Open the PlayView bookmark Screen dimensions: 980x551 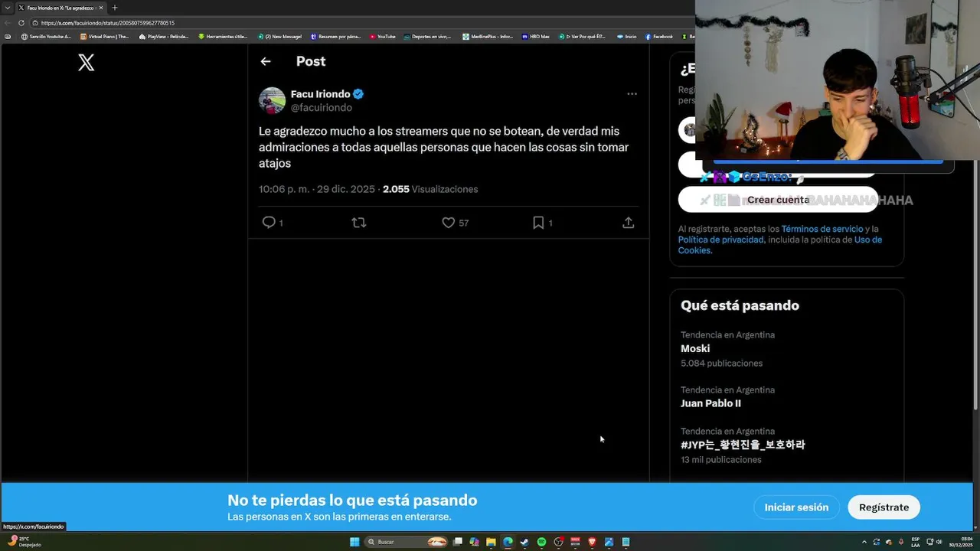[164, 37]
